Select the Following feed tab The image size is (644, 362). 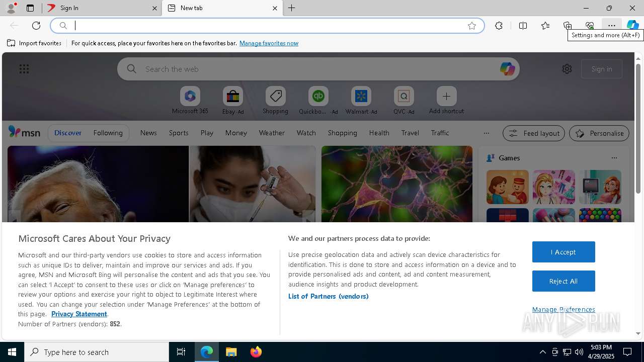click(x=108, y=133)
